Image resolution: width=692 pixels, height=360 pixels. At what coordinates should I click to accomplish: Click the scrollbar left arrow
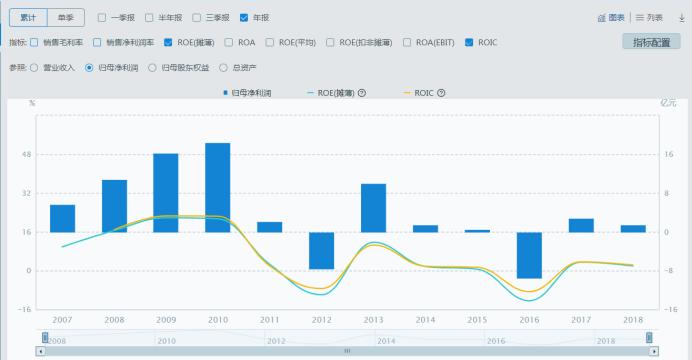pyautogui.click(x=40, y=351)
